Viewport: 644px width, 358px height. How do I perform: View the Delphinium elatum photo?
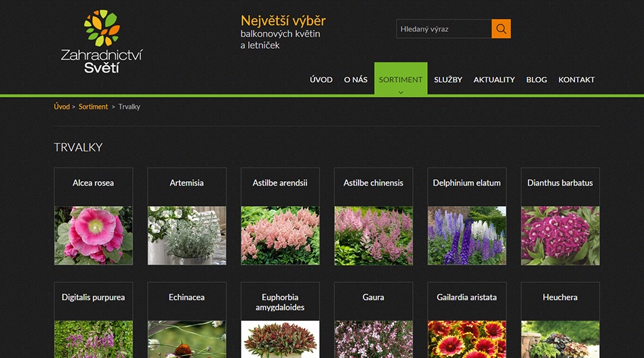(467, 235)
